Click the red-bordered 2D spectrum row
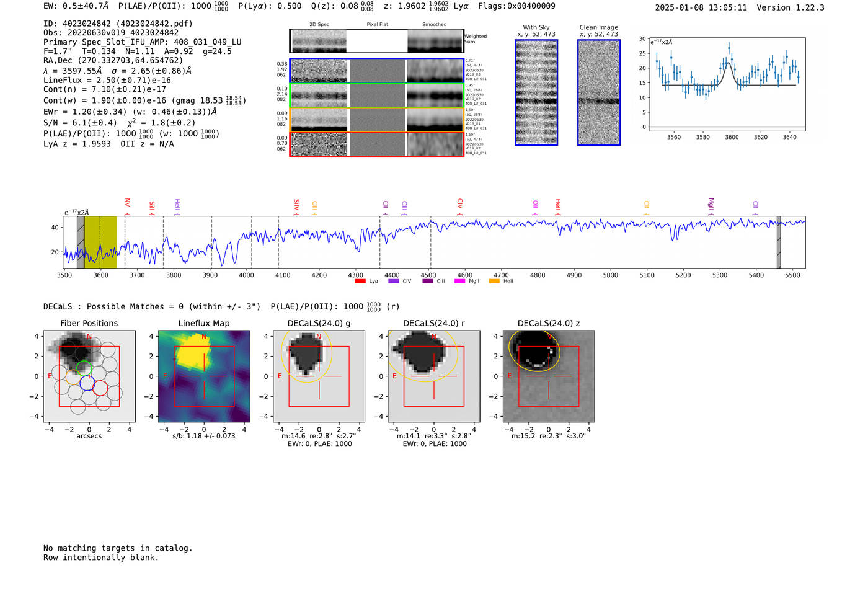This screenshot has width=868, height=591. [377, 144]
